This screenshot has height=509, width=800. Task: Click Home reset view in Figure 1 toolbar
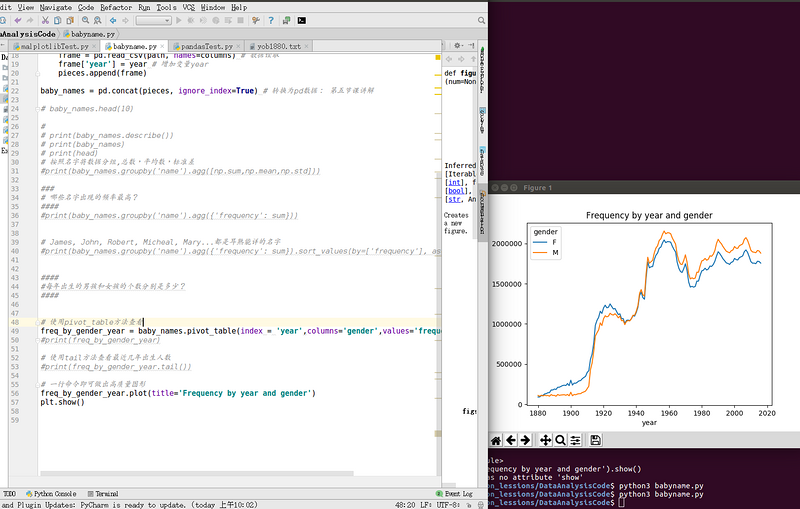[x=496, y=440]
